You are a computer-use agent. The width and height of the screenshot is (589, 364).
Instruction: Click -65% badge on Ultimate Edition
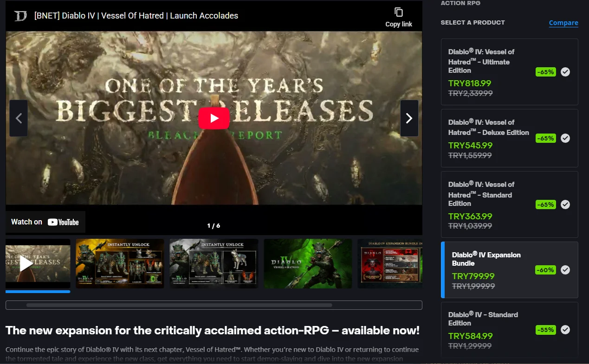click(x=546, y=72)
